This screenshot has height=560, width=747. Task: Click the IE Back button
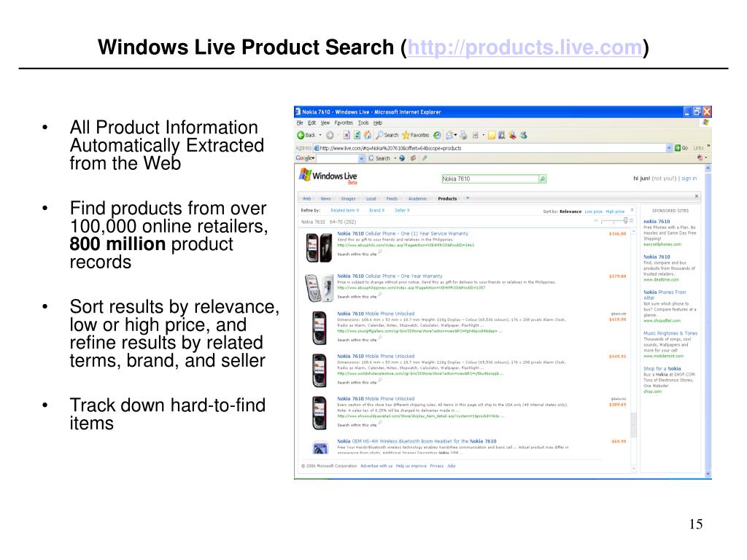tap(306, 135)
